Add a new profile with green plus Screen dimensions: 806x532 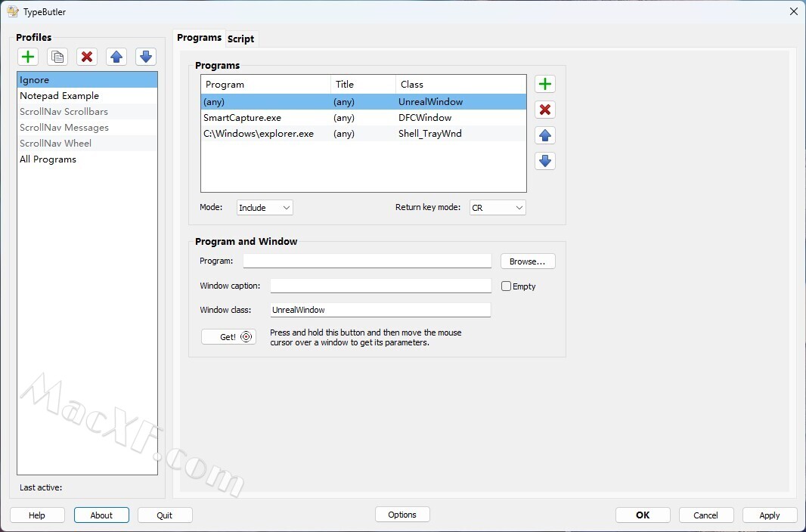(28, 57)
